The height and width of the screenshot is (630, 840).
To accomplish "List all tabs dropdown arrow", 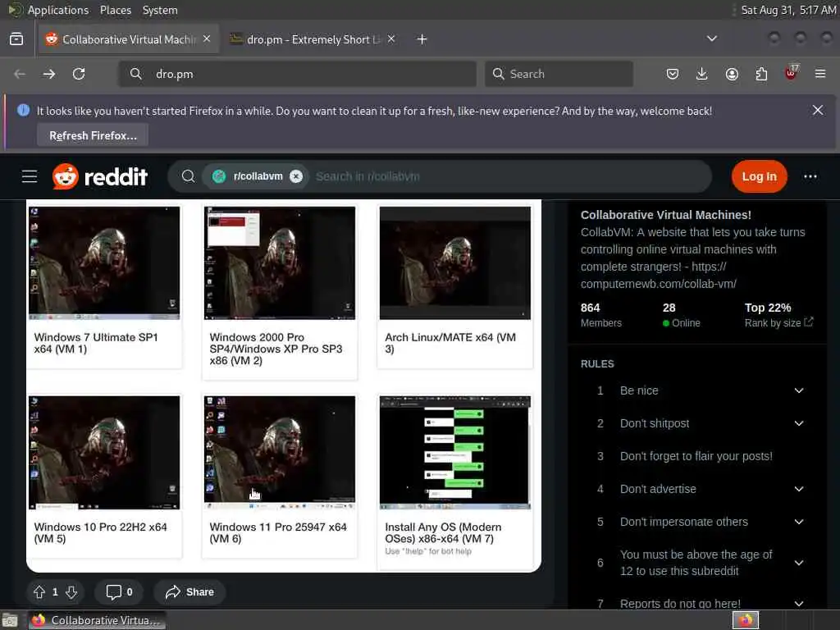I will (x=712, y=39).
